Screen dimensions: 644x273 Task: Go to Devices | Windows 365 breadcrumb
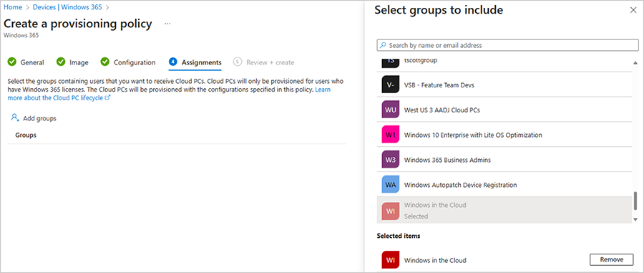68,7
